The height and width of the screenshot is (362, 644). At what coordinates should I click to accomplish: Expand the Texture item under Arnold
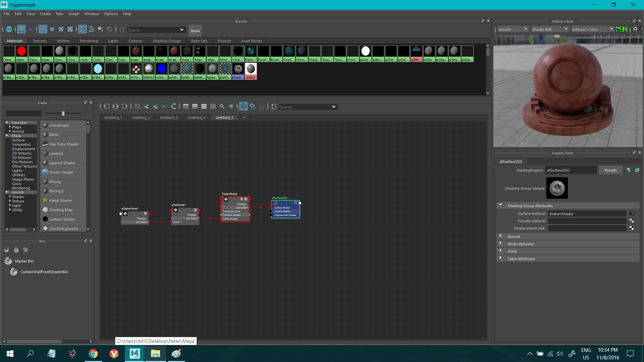pos(10,201)
